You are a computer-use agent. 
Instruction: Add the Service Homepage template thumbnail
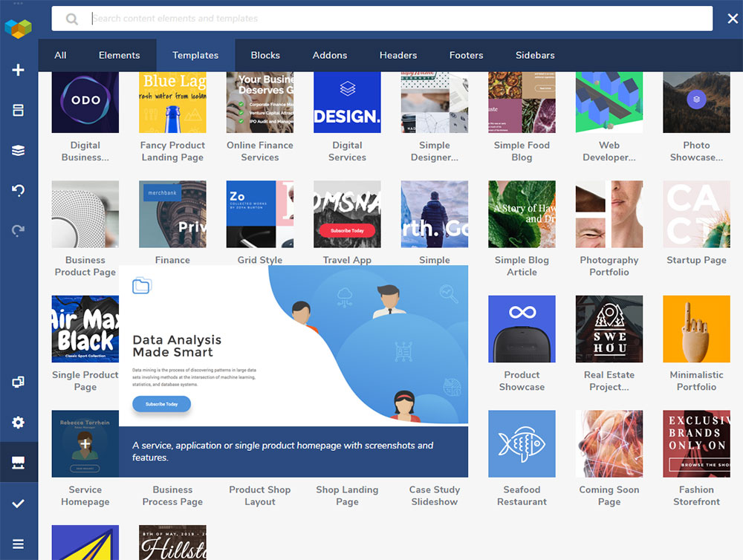pyautogui.click(x=85, y=444)
